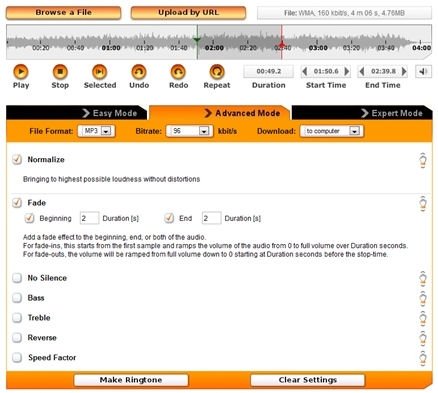
Task: Click the fade Beginning duration field
Action: point(89,218)
